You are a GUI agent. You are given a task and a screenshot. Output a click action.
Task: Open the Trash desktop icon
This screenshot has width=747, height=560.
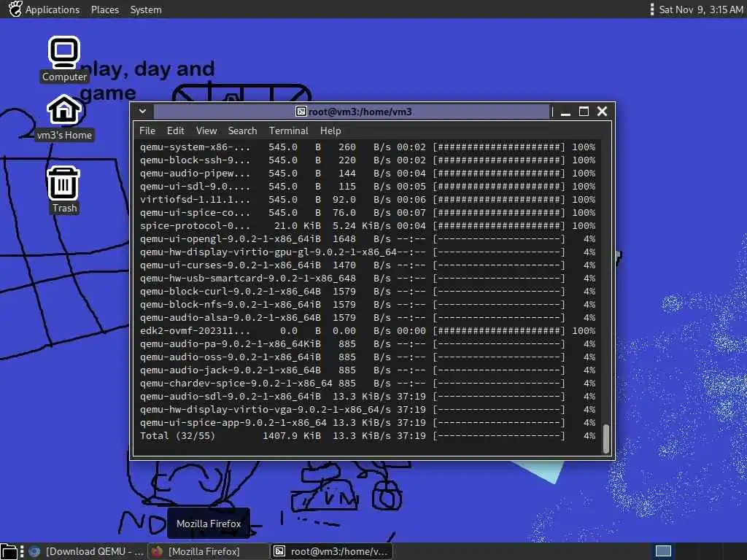(64, 190)
